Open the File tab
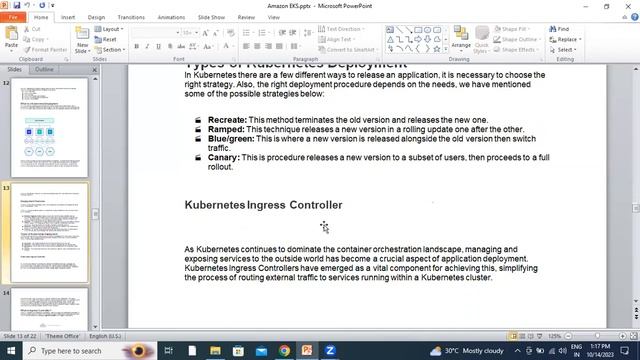The width and height of the screenshot is (640, 360). pos(13,17)
